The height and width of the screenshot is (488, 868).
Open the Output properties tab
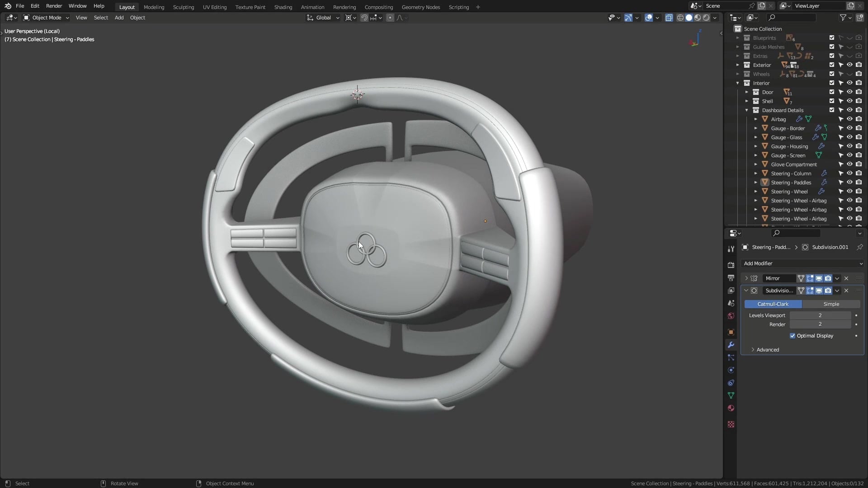click(731, 278)
